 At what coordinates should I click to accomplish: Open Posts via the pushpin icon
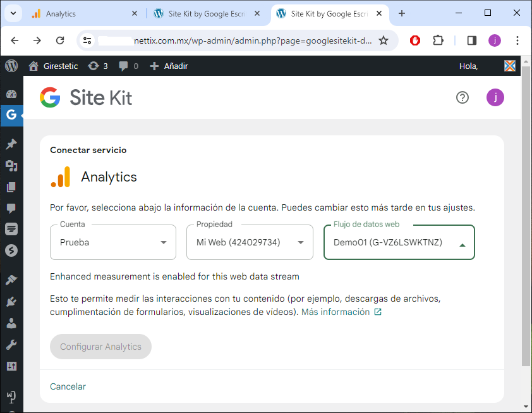(11, 144)
